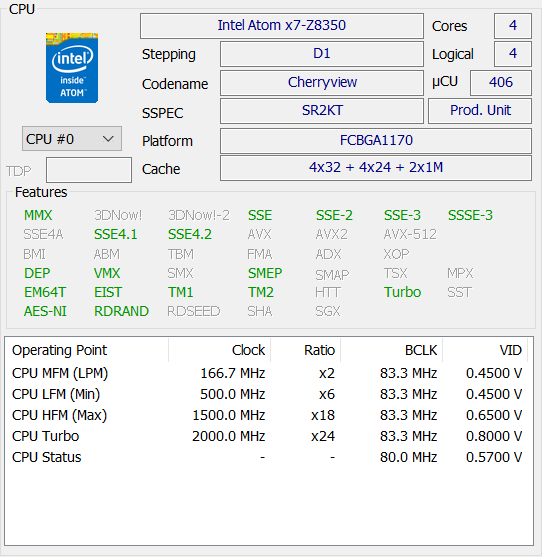
Task: Click the Prod. Unit box
Action: click(480, 111)
